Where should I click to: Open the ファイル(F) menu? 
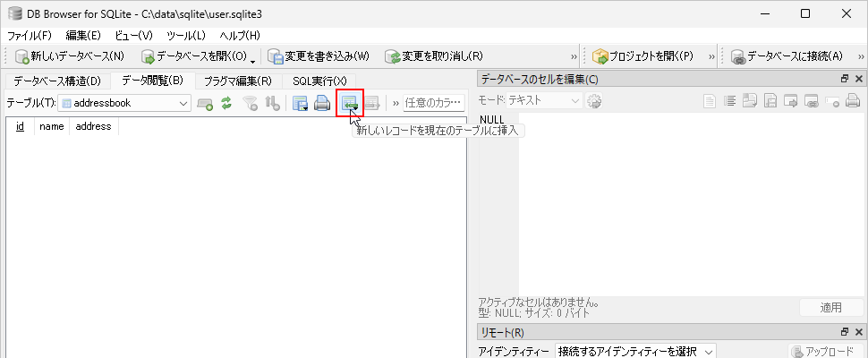30,36
